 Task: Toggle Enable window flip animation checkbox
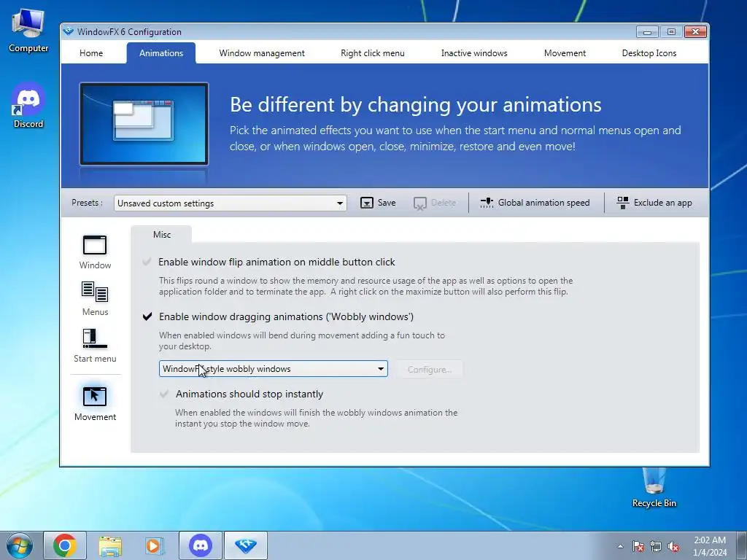[x=147, y=262]
